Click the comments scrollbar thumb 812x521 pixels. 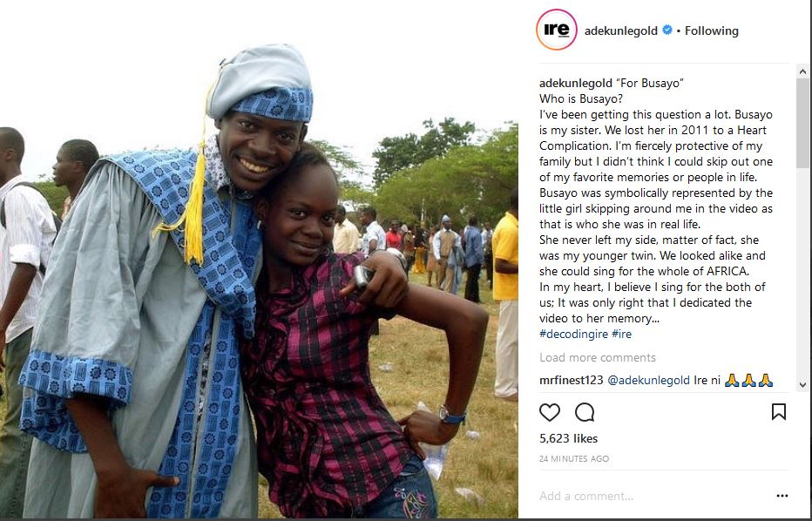pos(802,123)
